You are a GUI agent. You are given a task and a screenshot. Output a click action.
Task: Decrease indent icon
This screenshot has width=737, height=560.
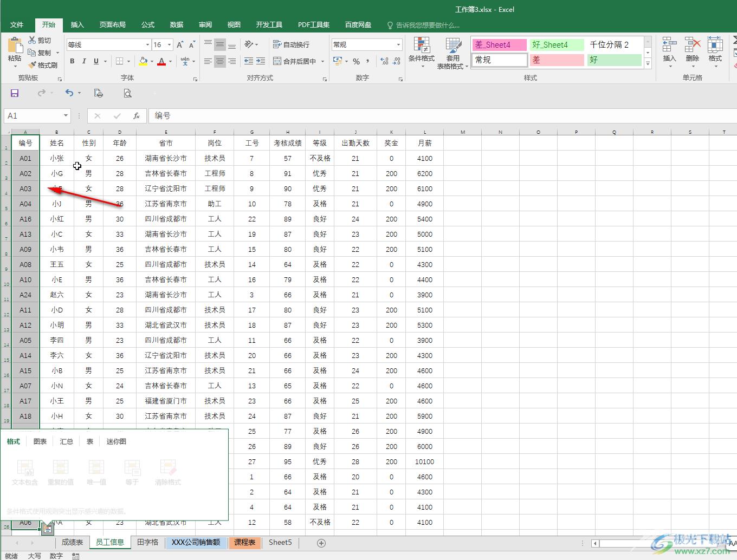[249, 61]
